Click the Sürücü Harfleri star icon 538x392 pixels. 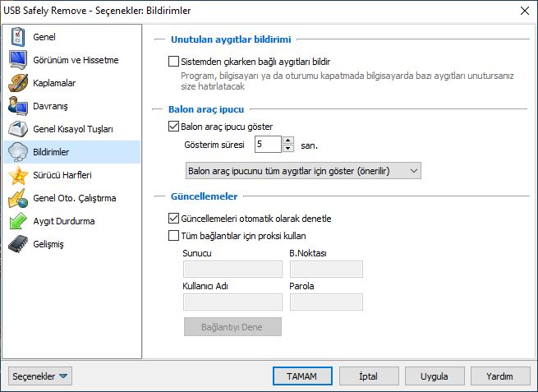click(18, 175)
